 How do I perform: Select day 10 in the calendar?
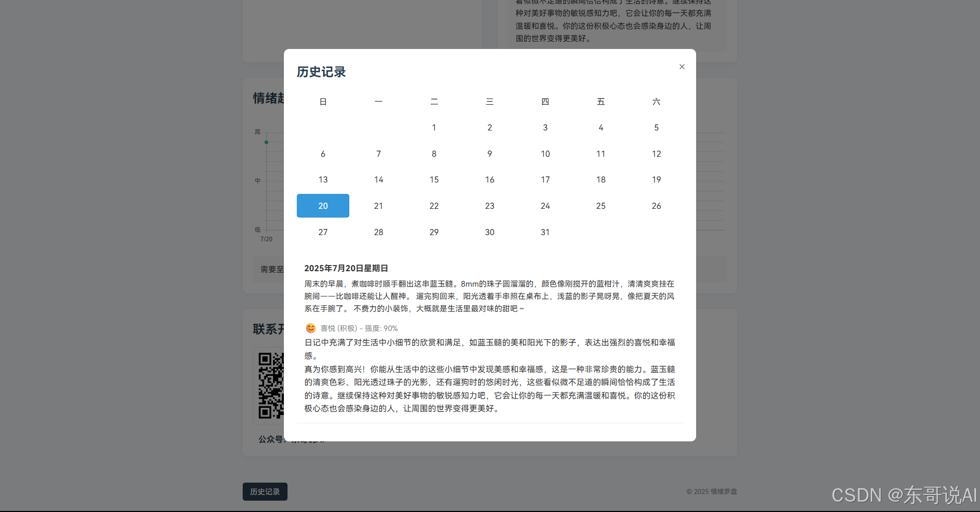[545, 154]
